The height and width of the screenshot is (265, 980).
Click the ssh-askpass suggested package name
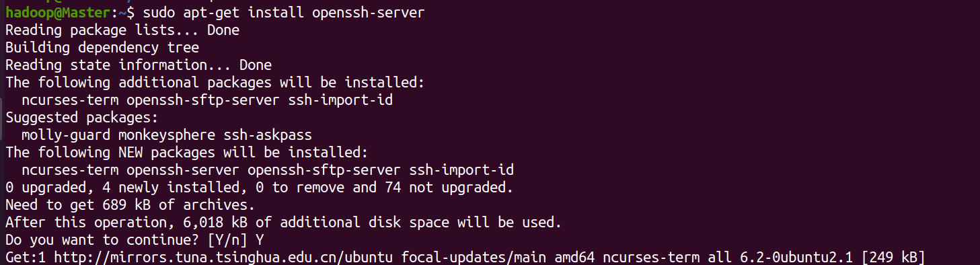[x=260, y=135]
